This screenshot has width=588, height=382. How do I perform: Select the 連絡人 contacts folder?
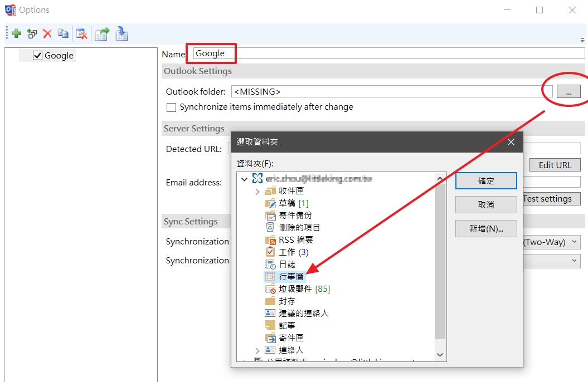point(291,350)
